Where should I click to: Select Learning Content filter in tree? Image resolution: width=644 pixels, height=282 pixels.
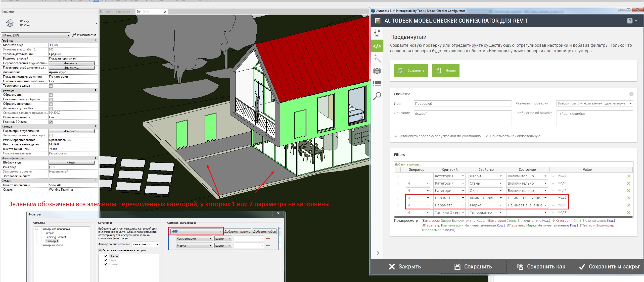tap(56, 237)
